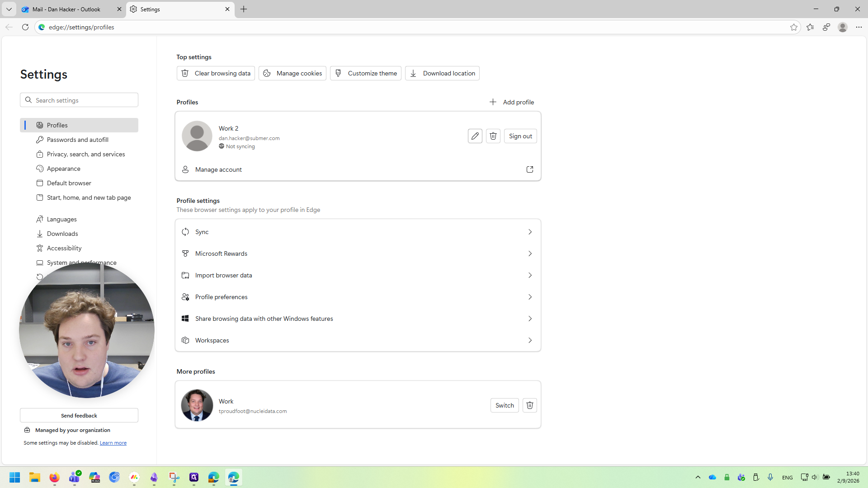868x488 pixels.
Task: Open Downloads settings
Action: pyautogui.click(x=79, y=234)
